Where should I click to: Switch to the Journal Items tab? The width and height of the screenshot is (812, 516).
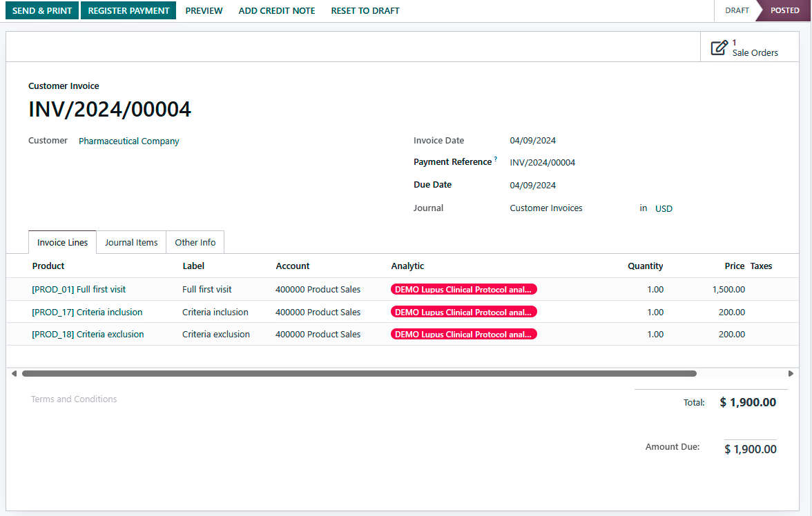point(130,242)
